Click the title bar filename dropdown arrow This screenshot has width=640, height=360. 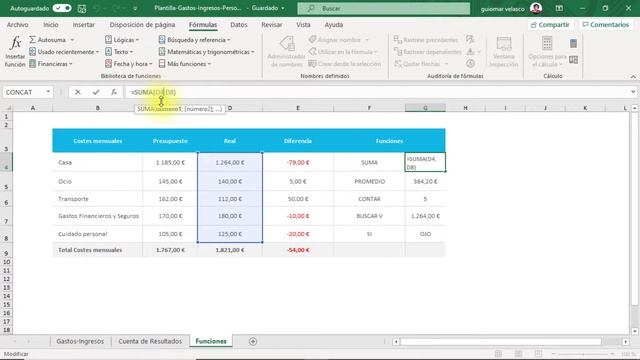[x=283, y=8]
